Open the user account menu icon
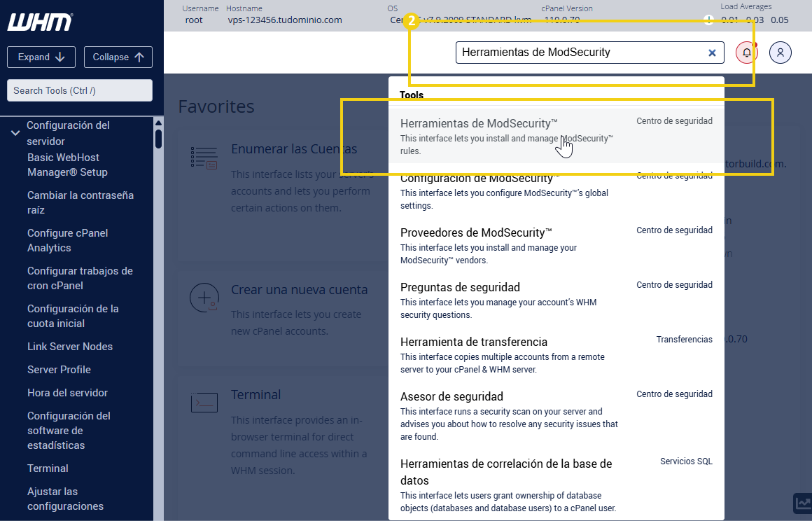812x521 pixels. pyautogui.click(x=780, y=53)
